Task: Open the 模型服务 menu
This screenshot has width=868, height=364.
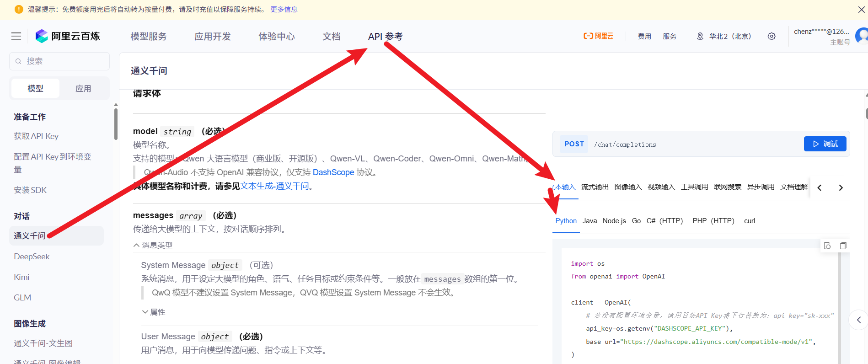Action: 149,36
